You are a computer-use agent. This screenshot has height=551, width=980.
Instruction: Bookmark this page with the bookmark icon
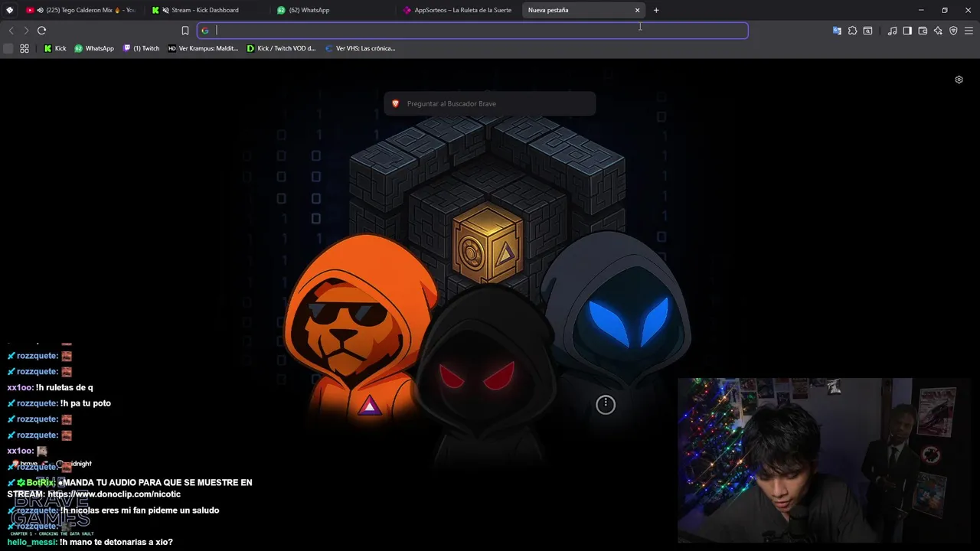click(185, 31)
